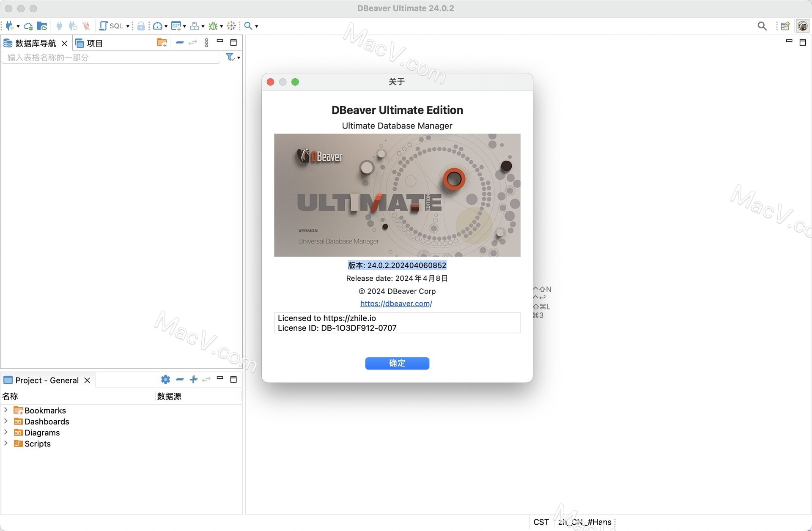The width and height of the screenshot is (812, 531).
Task: Open the https://dbeaver.com/ link
Action: point(396,304)
